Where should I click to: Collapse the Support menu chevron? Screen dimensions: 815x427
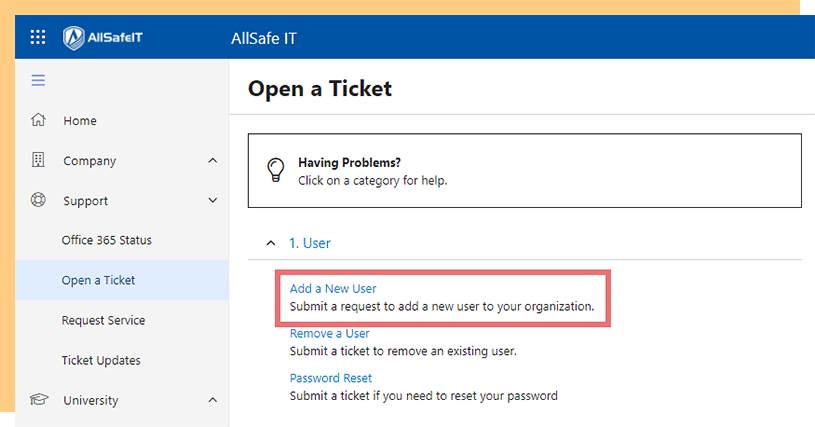[x=213, y=201]
